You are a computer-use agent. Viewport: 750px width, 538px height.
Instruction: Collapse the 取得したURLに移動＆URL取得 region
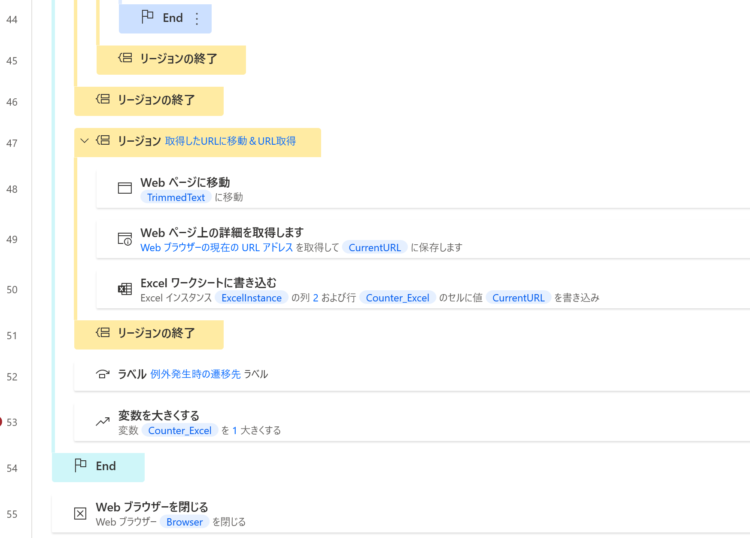[x=85, y=141]
